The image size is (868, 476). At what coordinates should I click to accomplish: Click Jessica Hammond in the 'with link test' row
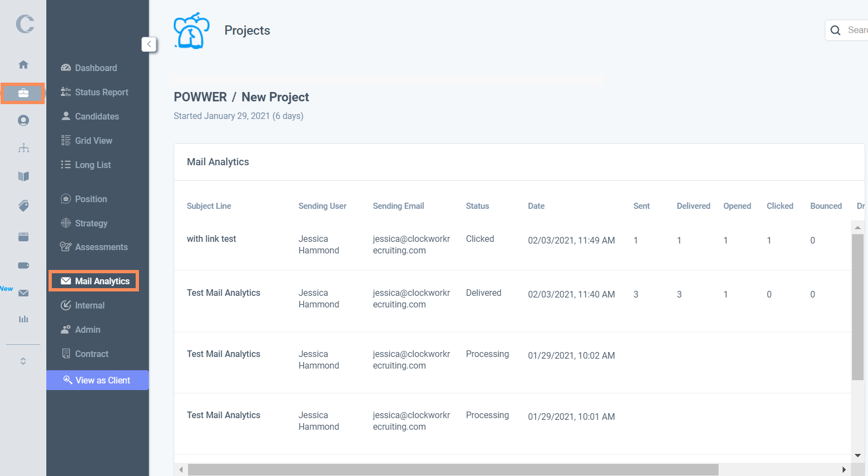coord(319,245)
